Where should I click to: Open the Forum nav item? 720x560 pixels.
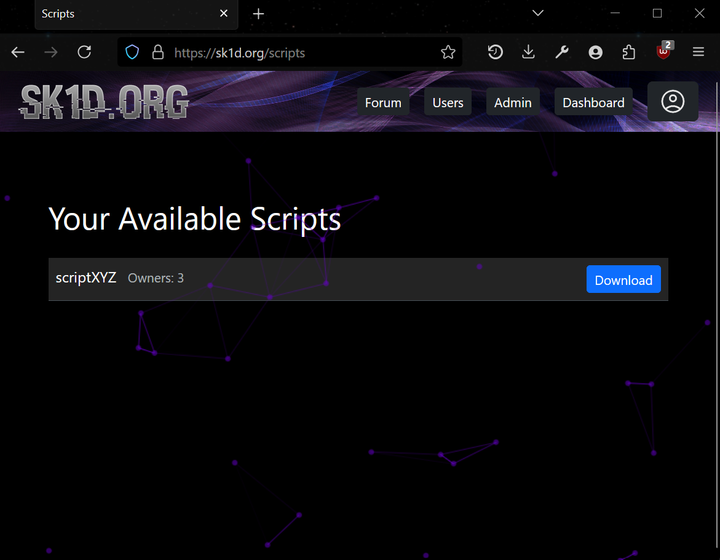pyautogui.click(x=383, y=102)
